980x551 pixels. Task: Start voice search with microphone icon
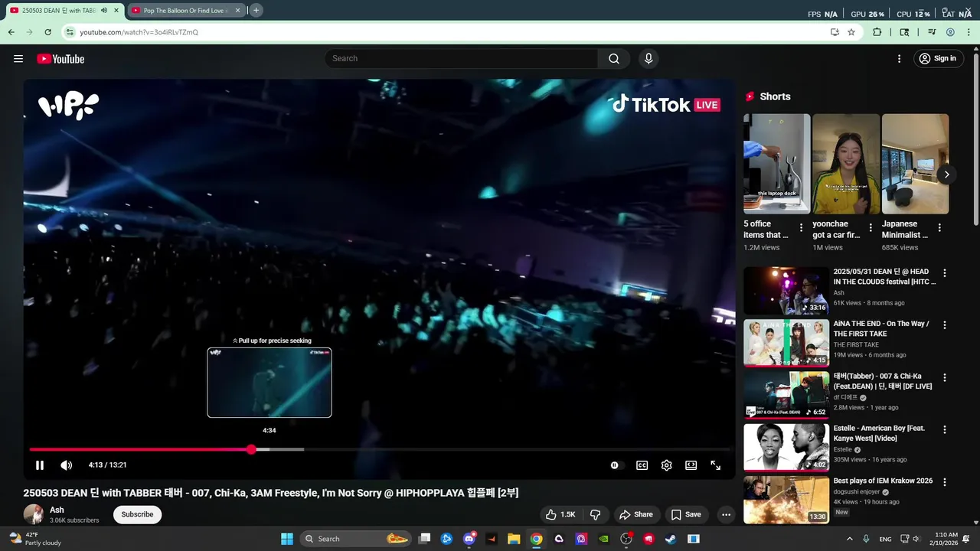[648, 59]
